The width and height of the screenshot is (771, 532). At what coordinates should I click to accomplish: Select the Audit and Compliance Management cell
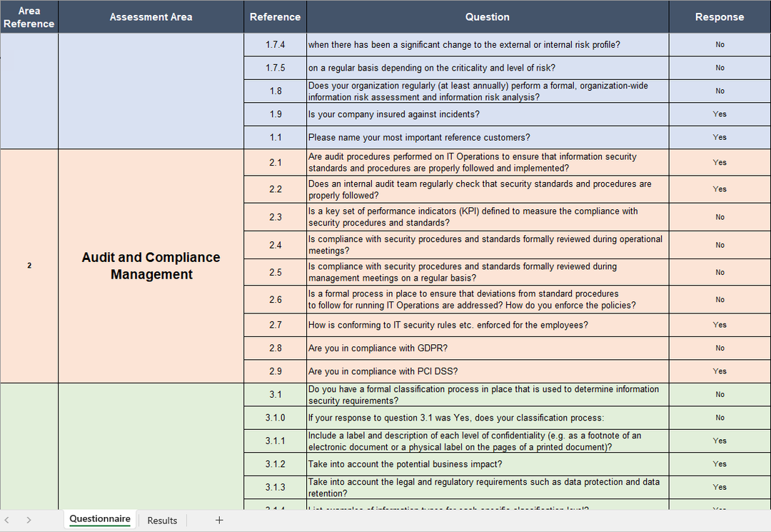pyautogui.click(x=151, y=266)
